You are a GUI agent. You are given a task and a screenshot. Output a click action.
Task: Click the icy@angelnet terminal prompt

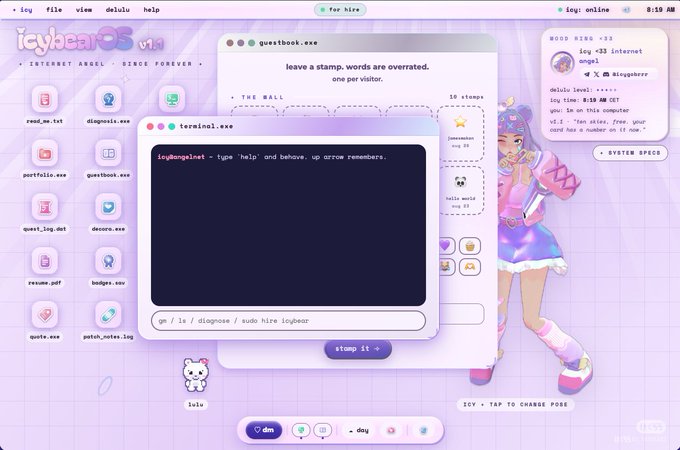[x=181, y=157]
